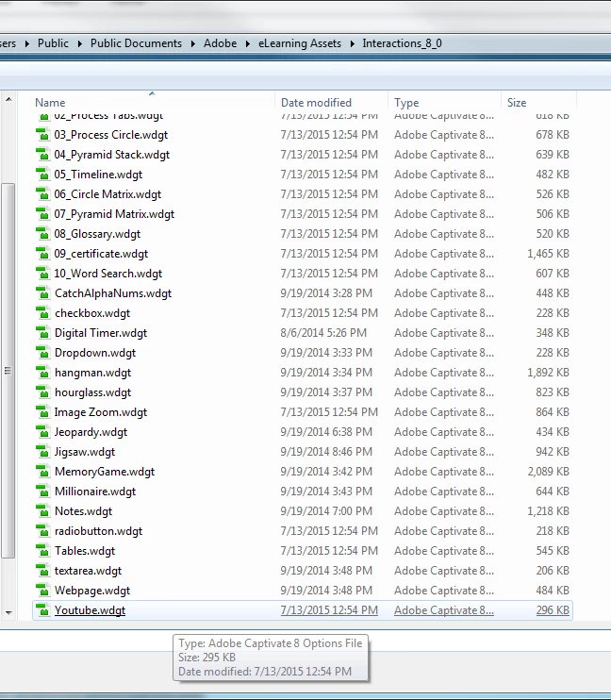
Task: Click the icon next to 06_Circle Matrix.wdgt
Action: tap(42, 194)
